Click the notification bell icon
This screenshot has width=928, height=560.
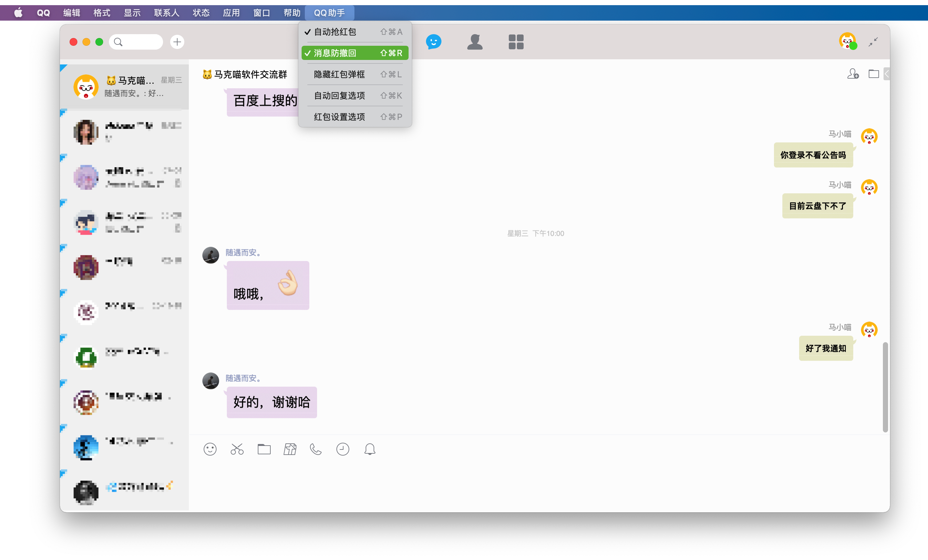pos(370,449)
